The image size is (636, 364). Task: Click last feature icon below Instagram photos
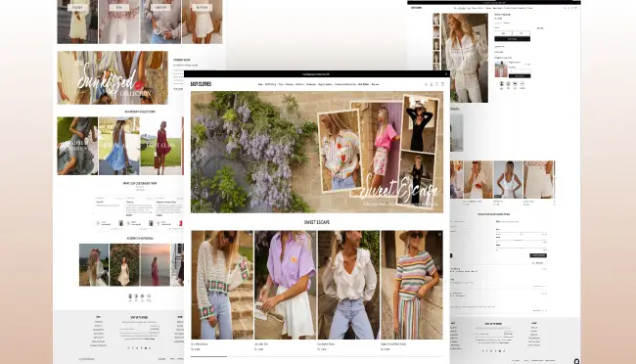click(x=149, y=297)
